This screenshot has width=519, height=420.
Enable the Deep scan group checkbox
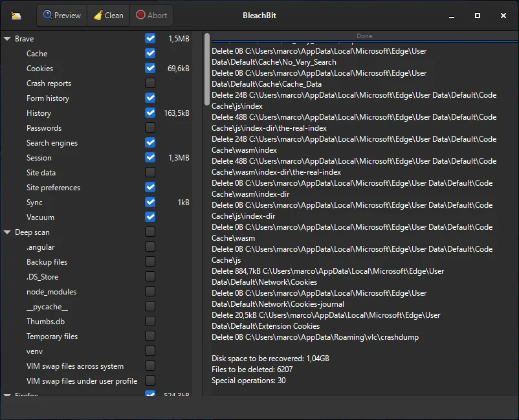point(150,232)
